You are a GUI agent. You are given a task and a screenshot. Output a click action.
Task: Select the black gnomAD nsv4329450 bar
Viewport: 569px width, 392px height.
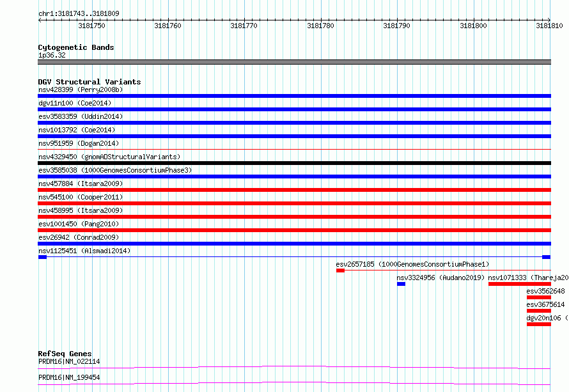coord(294,163)
